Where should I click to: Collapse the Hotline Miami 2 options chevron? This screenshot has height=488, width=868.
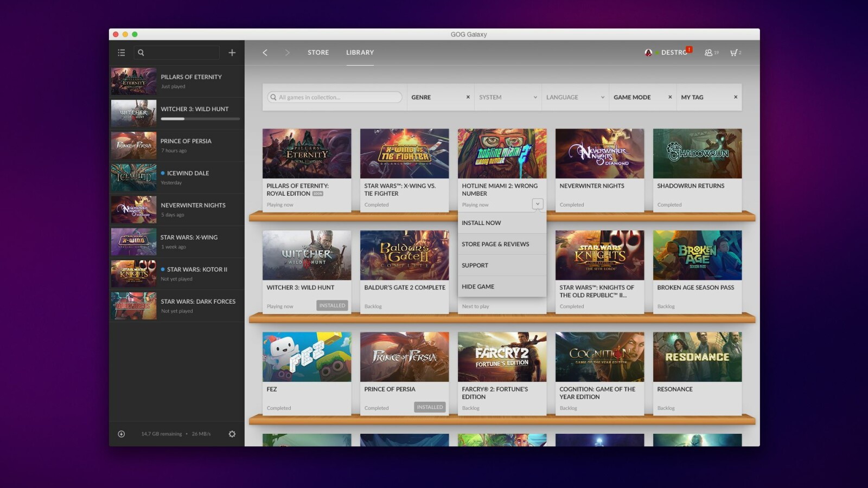[537, 204]
